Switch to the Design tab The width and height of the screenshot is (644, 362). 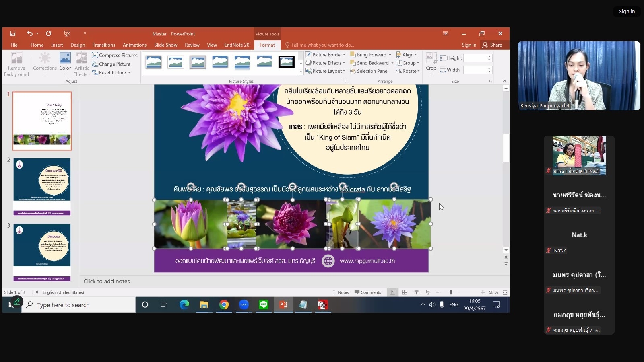click(78, 45)
